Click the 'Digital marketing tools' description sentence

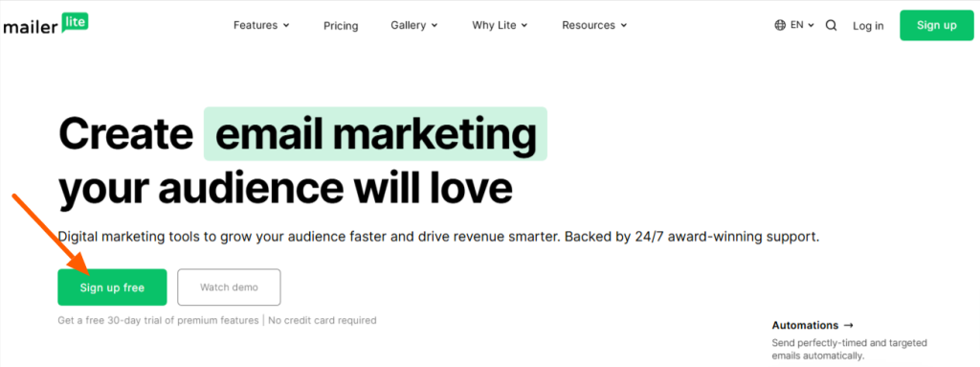point(438,238)
